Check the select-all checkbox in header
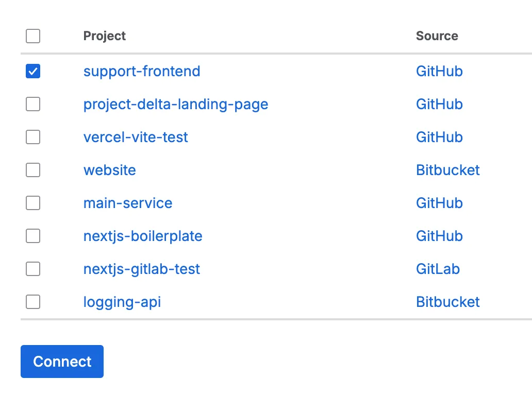The height and width of the screenshot is (413, 532). (32, 36)
